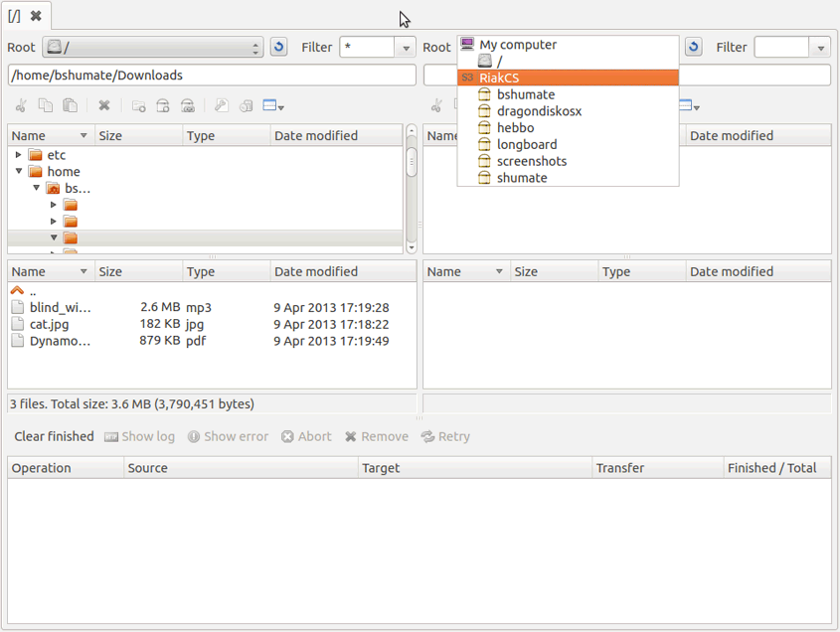Refresh the right pane using the reload icon
The width and height of the screenshot is (840, 632).
692,46
